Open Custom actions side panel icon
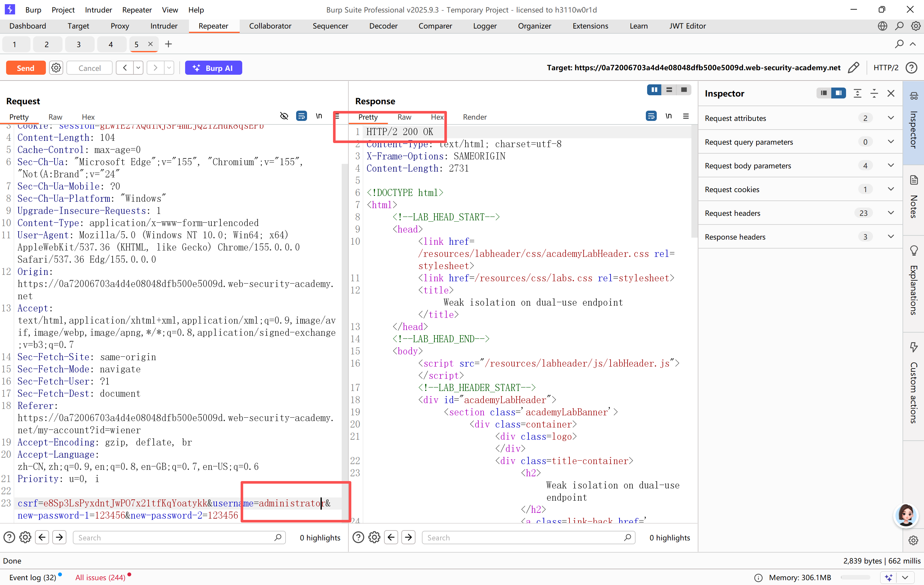This screenshot has width=924, height=585. coord(914,347)
